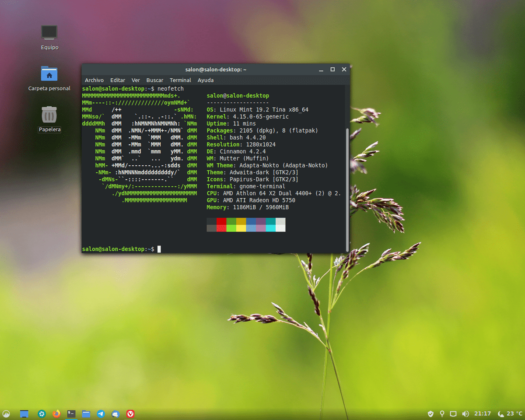This screenshot has width=525, height=420.
Task: Click the 'WM Theme: Adapta-Nokto' line
Action: tap(267, 165)
